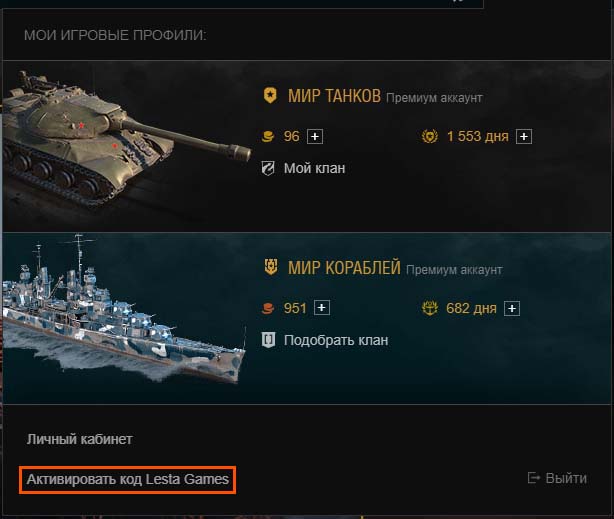Click the Подобрать клан shield icon
This screenshot has width=614, height=519.
(x=268, y=340)
